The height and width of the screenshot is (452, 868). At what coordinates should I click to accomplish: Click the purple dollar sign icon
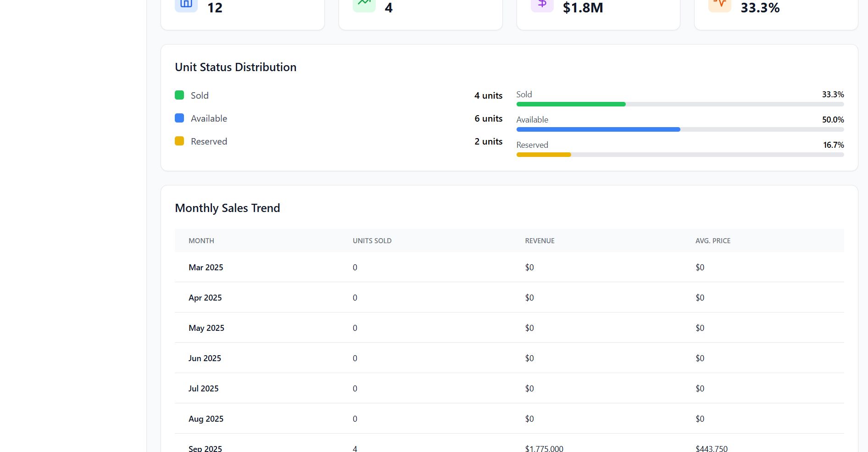point(542,4)
